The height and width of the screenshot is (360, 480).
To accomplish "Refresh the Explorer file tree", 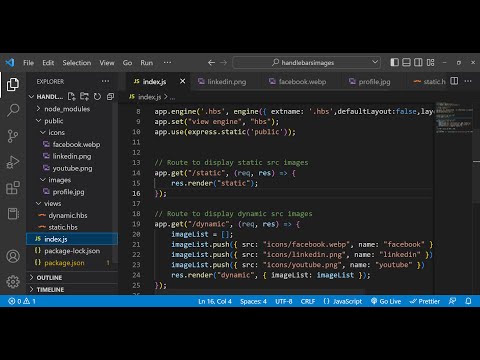I will 97,97.
